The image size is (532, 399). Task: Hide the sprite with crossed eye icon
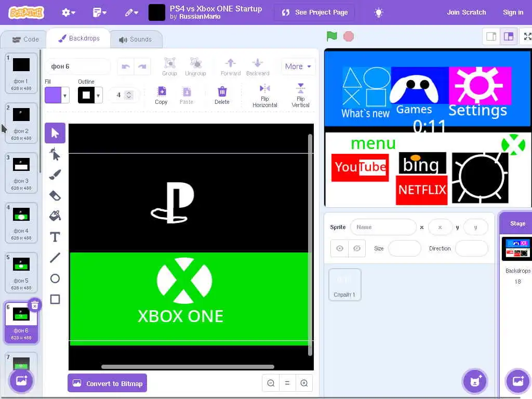pyautogui.click(x=356, y=248)
